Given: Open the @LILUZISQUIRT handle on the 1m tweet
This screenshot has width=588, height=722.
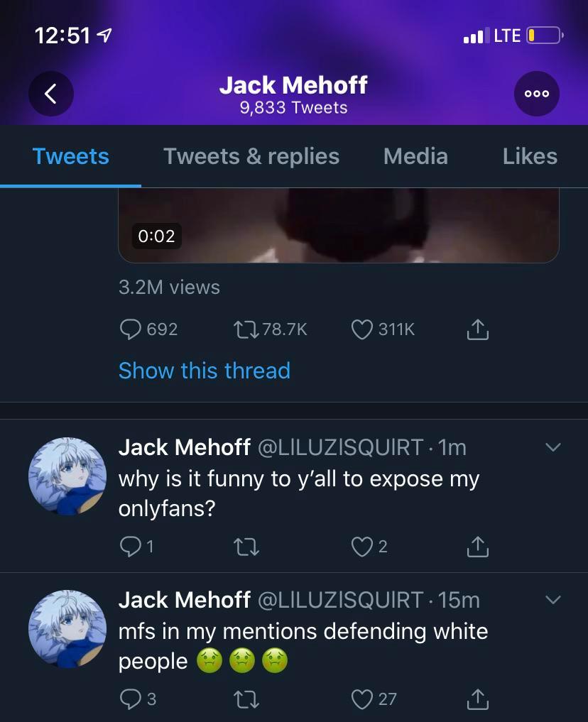Looking at the screenshot, I should point(339,447).
